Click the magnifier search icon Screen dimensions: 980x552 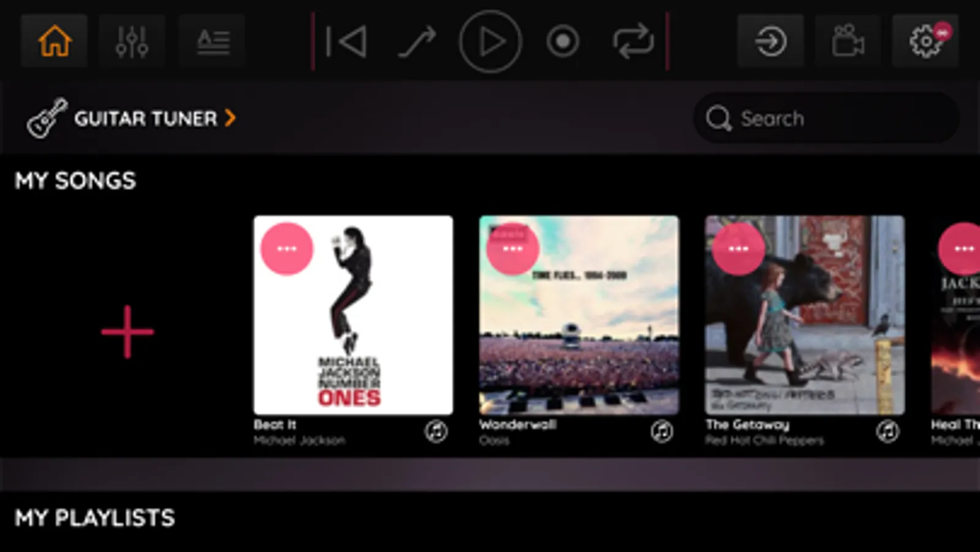(719, 118)
